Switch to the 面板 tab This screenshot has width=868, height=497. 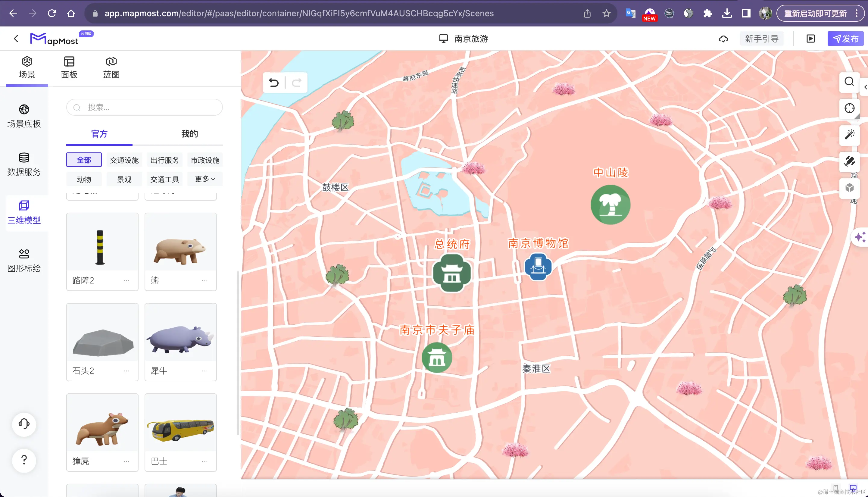pos(69,67)
